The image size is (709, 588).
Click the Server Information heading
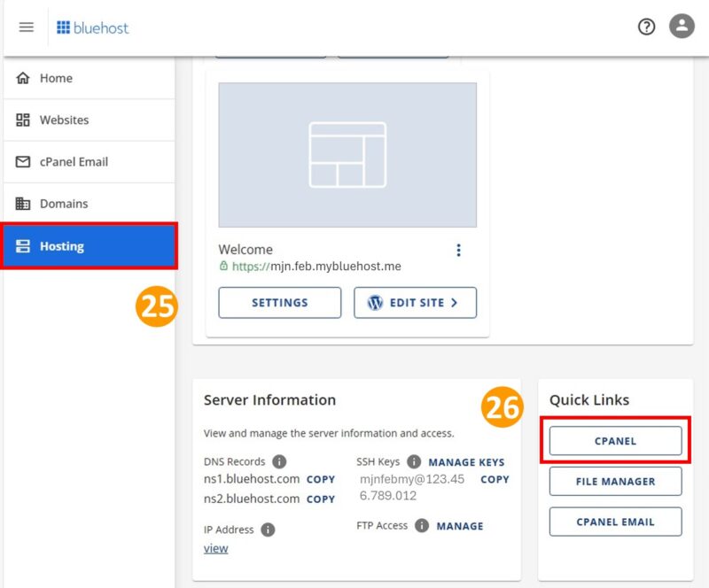270,400
